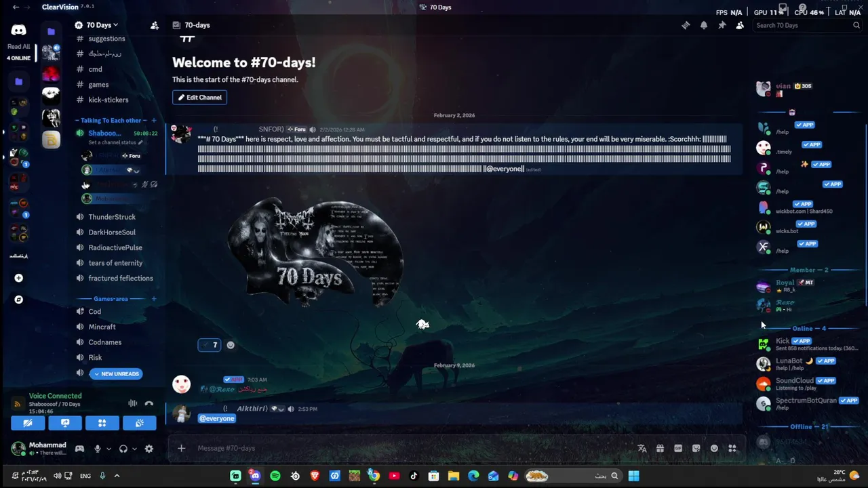Toggle headphones deafen
The width and height of the screenshot is (868, 488).
123,449
